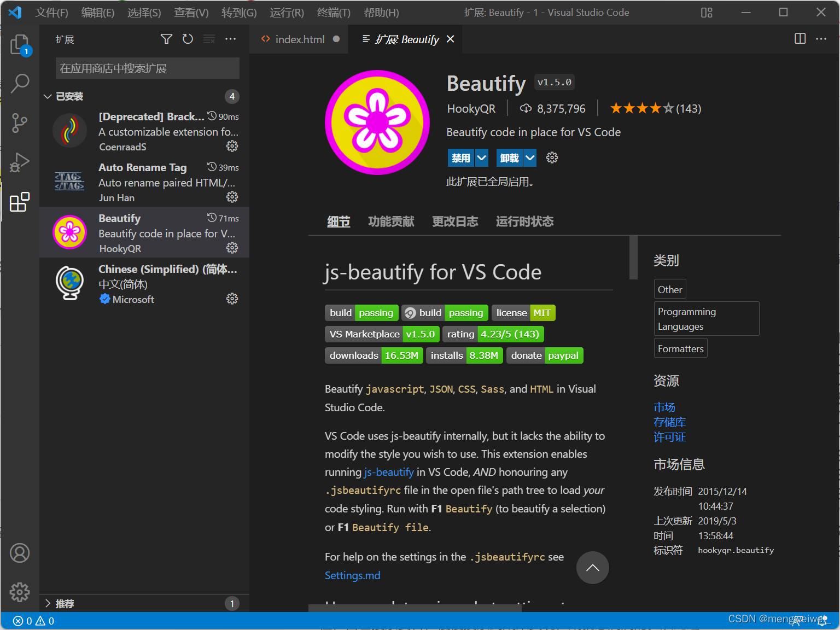Open Beautify detail page settings gear
The height and width of the screenshot is (630, 840).
coord(552,157)
